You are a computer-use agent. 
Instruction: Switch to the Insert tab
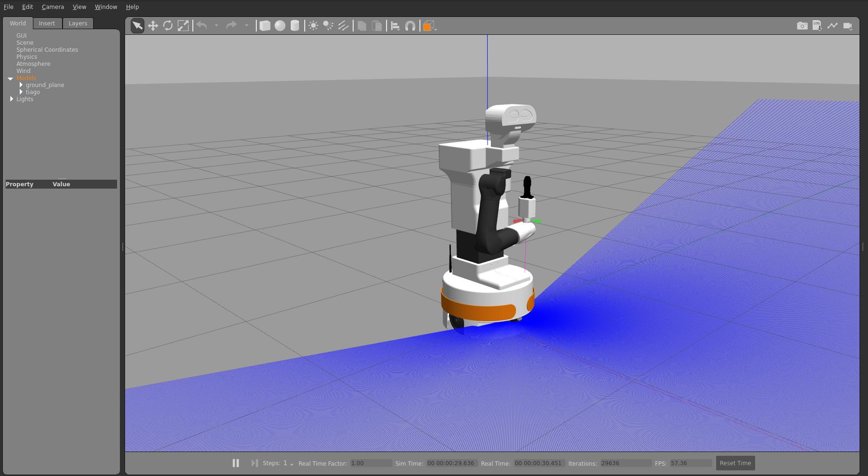click(47, 24)
